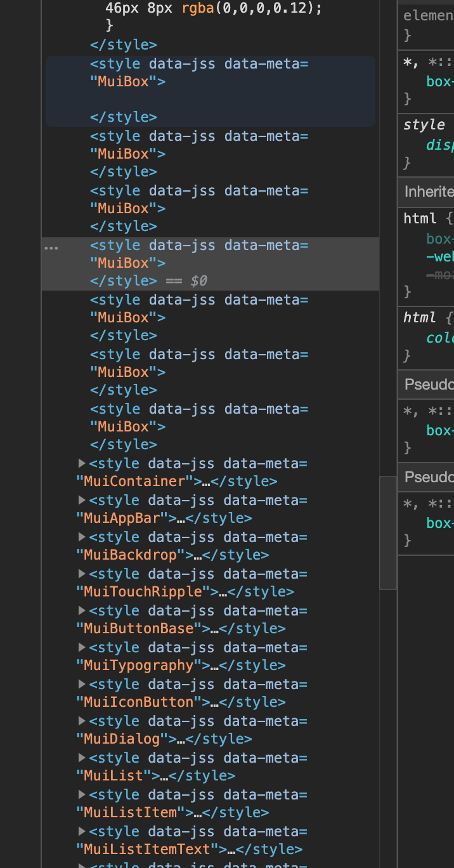Image resolution: width=454 pixels, height=868 pixels.
Task: Expand the MuiListItemText style tag
Action: coord(82,831)
